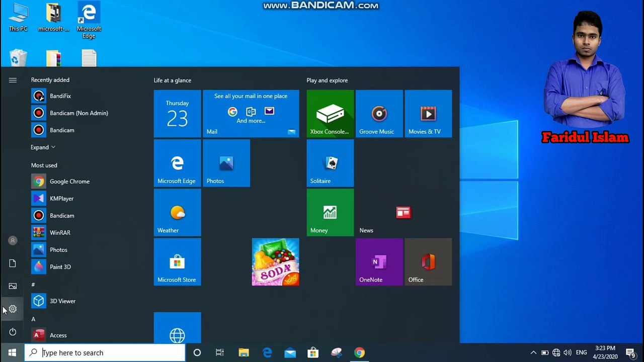Open the Candy Crush Soda tile
The height and width of the screenshot is (362, 644).
(275, 262)
